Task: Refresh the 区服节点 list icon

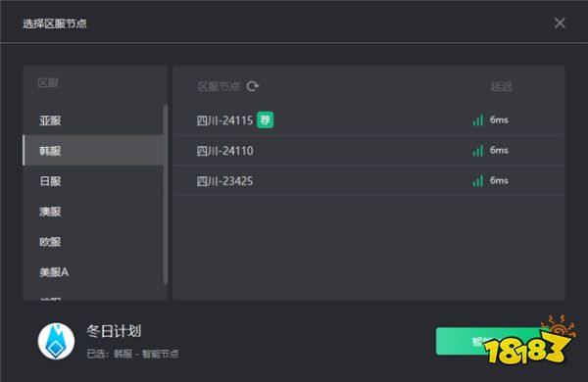Action: coord(253,86)
